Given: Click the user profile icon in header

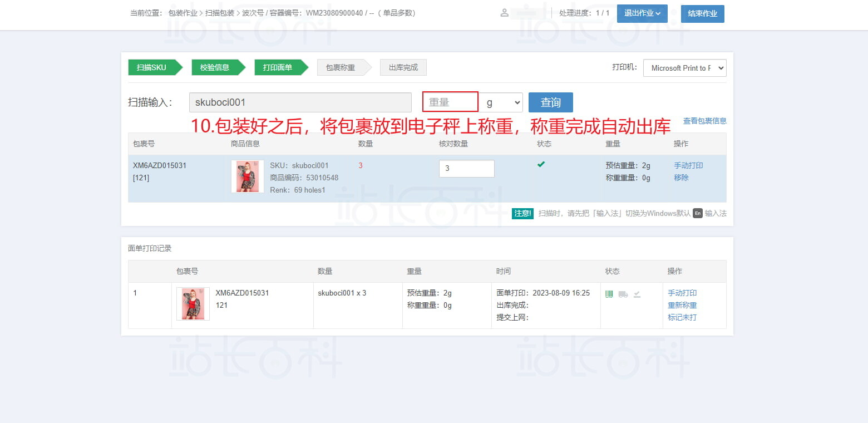Looking at the screenshot, I should pyautogui.click(x=504, y=13).
